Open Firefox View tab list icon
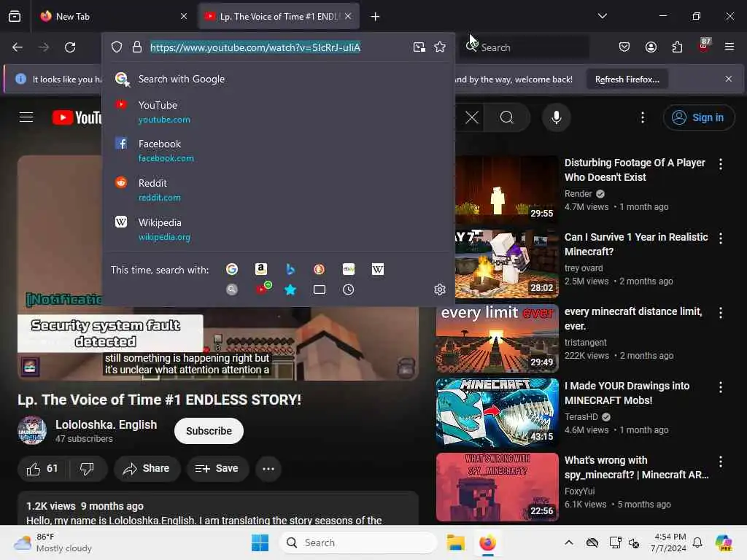747x560 pixels. point(15,16)
